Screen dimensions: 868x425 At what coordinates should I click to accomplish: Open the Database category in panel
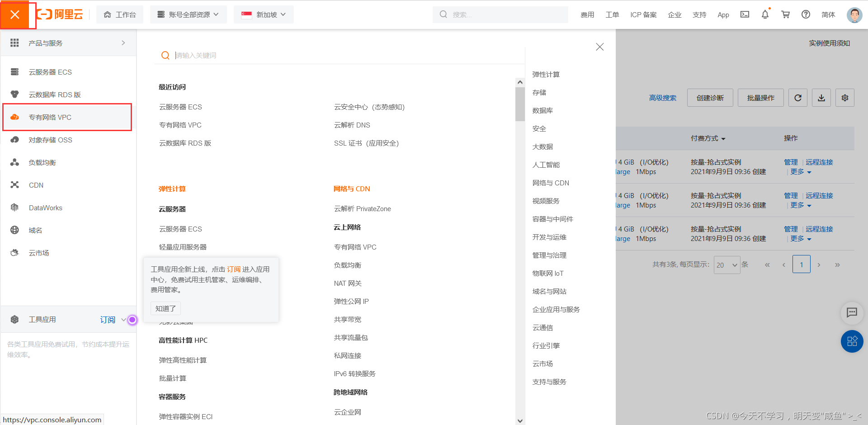point(542,111)
